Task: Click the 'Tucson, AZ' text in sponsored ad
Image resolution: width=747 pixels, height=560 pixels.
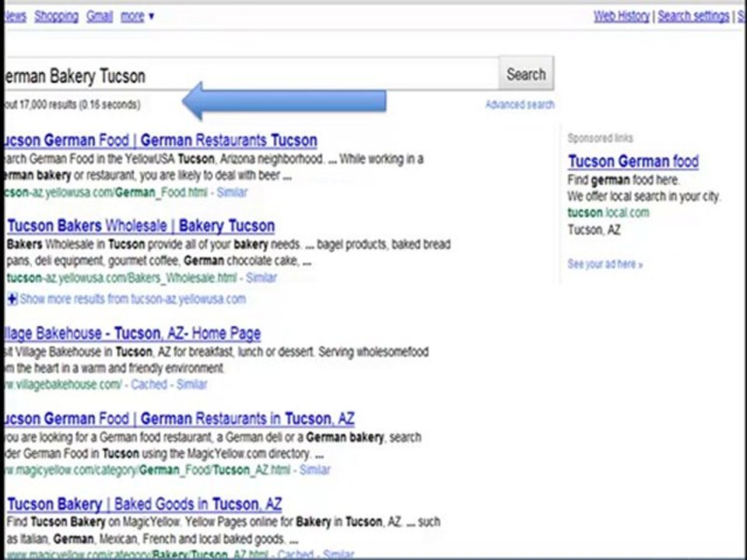Action: tap(594, 230)
